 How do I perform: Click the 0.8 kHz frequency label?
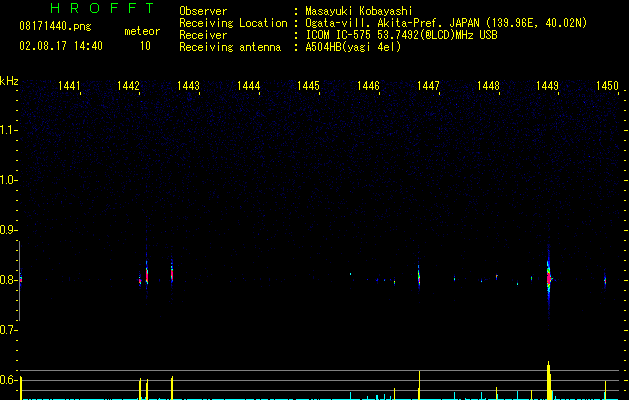(8, 280)
